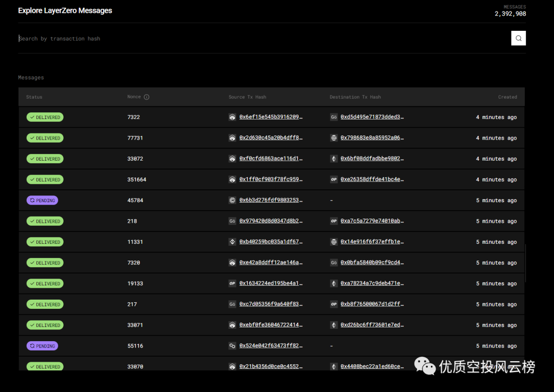This screenshot has height=392, width=554.
Task: Click Optimism source icon in nonce 19133 row
Action: click(232, 284)
